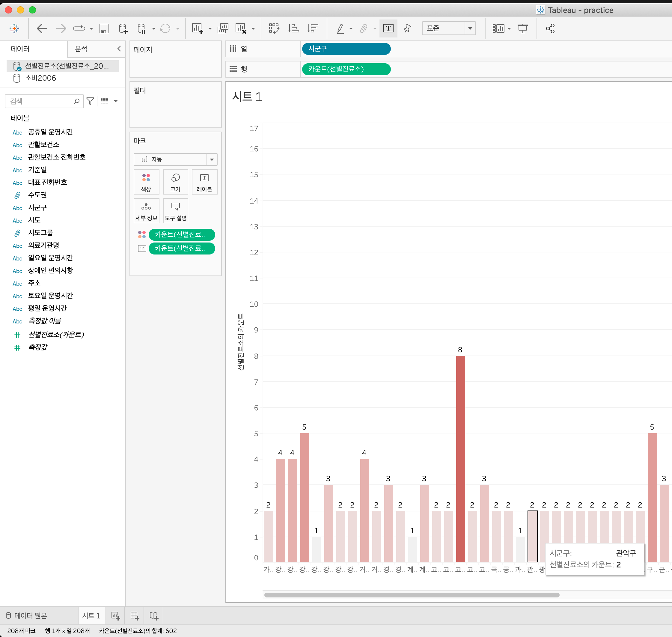Click the Save workbook icon
Image resolution: width=672 pixels, height=637 pixels.
point(104,28)
